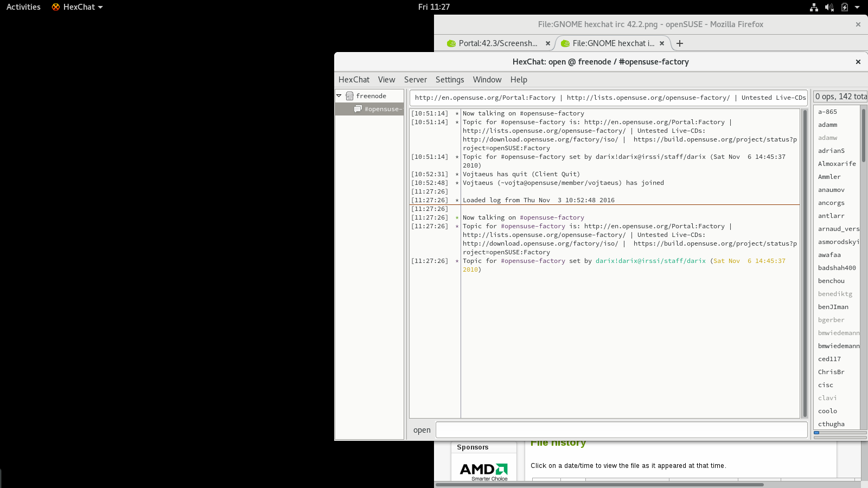Open the Server menu

point(415,80)
